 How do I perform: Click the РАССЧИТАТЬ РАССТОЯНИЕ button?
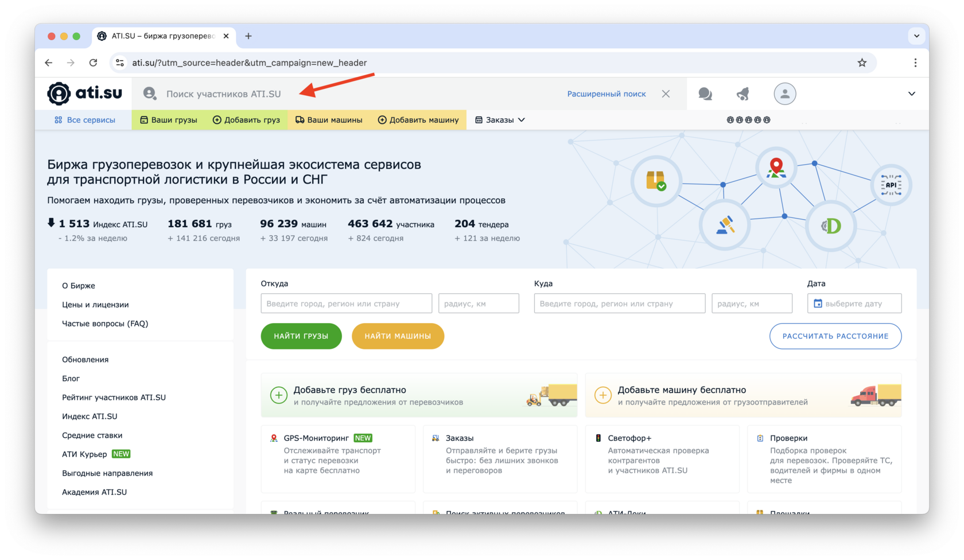[x=835, y=336]
